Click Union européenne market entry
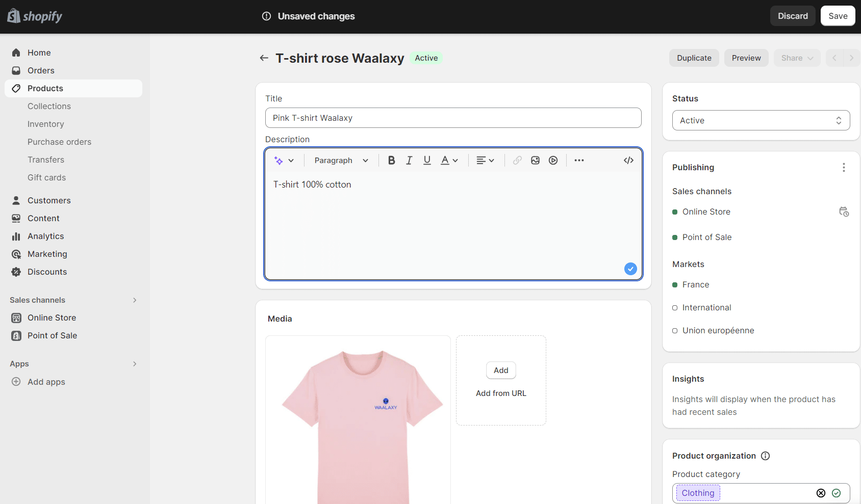The image size is (861, 504). point(718,330)
